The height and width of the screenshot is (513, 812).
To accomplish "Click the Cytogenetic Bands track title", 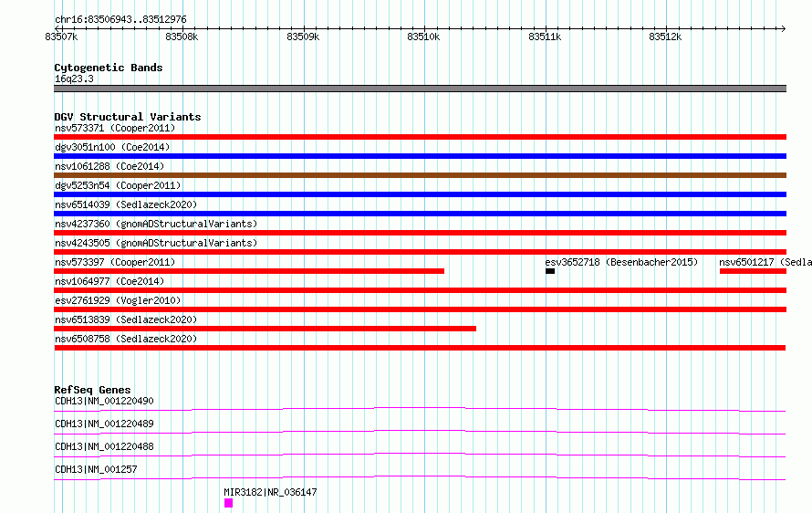I will coord(109,68).
